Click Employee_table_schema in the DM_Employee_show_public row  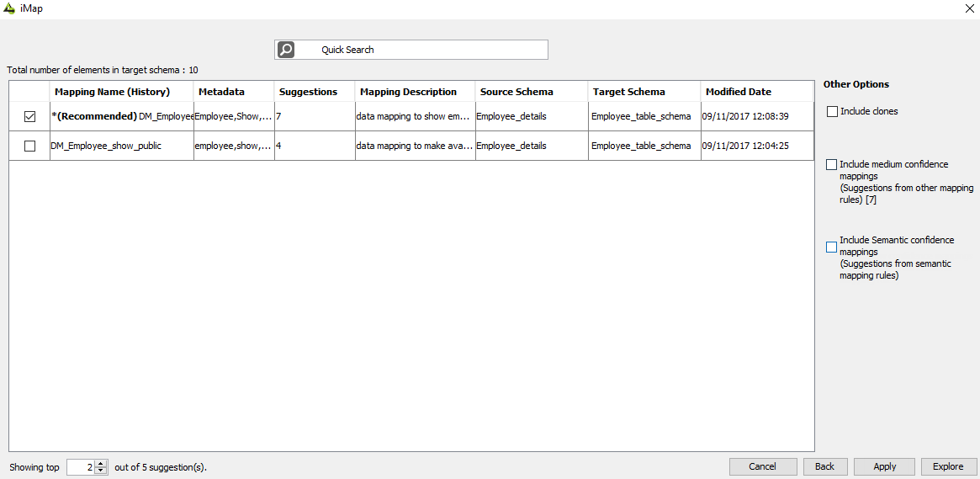(644, 146)
